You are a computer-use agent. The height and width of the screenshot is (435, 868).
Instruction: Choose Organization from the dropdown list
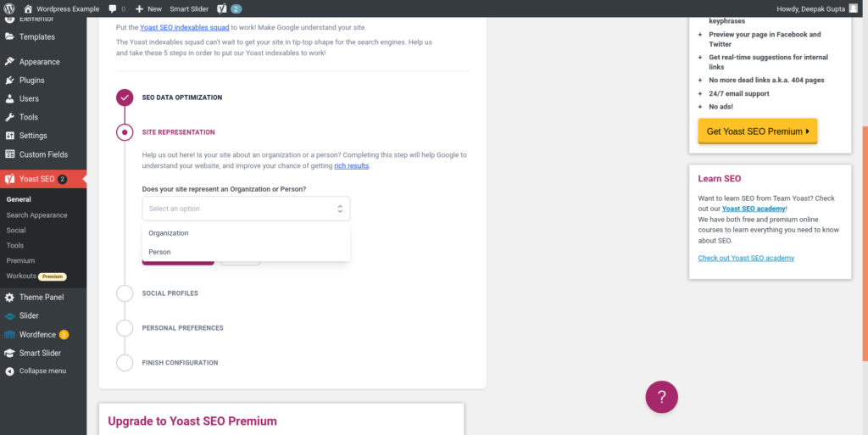(169, 233)
